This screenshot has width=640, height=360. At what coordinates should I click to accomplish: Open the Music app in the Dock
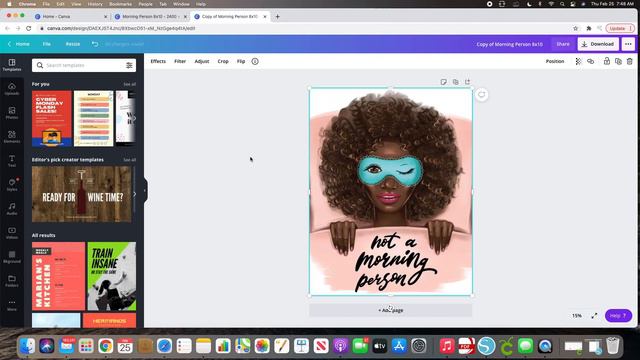tap(447, 346)
